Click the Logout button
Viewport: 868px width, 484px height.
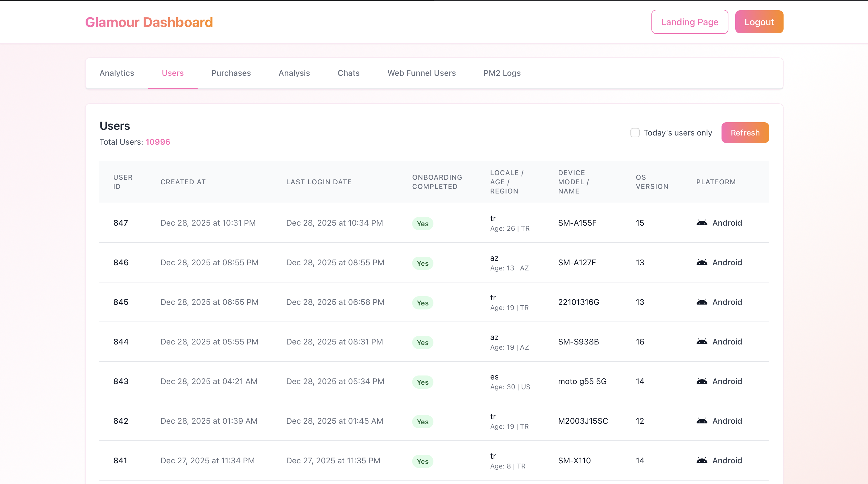pos(759,22)
